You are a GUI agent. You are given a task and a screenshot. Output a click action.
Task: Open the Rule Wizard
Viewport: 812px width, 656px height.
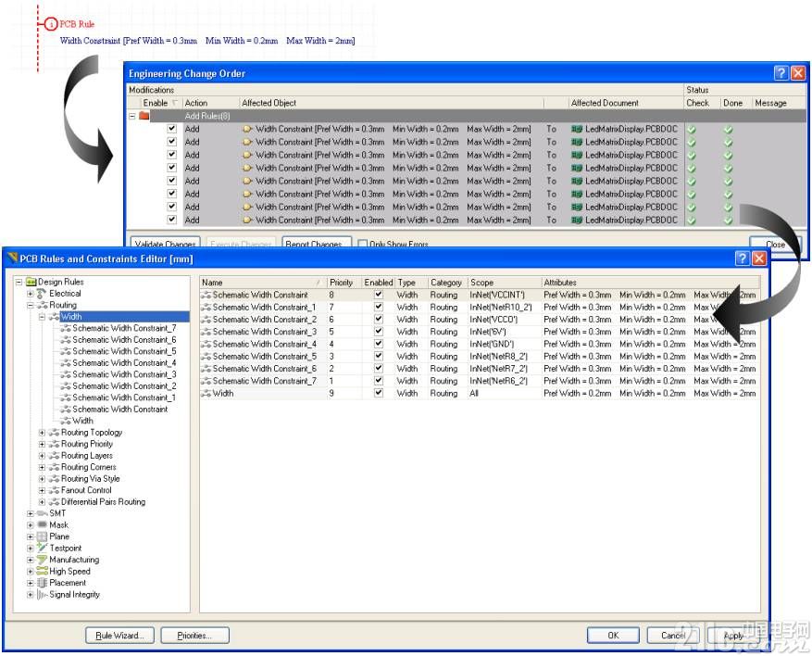(119, 636)
